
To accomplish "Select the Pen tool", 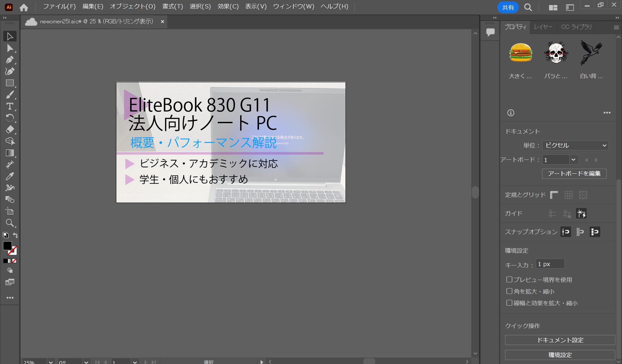I will (x=10, y=60).
